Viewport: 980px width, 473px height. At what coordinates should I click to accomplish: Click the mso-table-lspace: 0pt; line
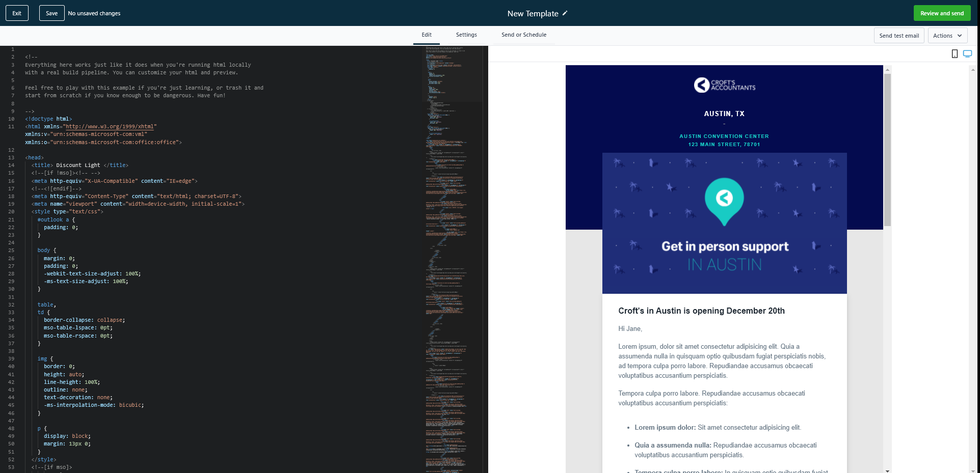tap(78, 327)
